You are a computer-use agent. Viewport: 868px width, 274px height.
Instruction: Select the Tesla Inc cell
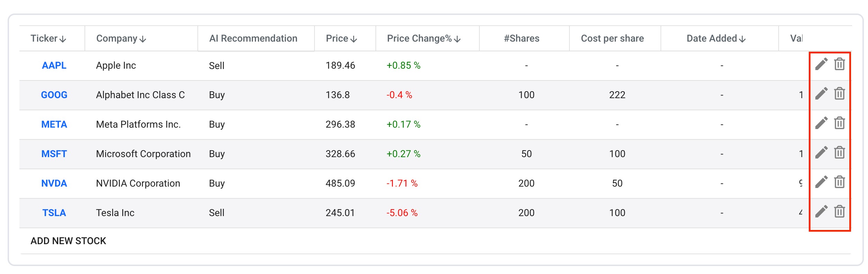[x=115, y=213]
